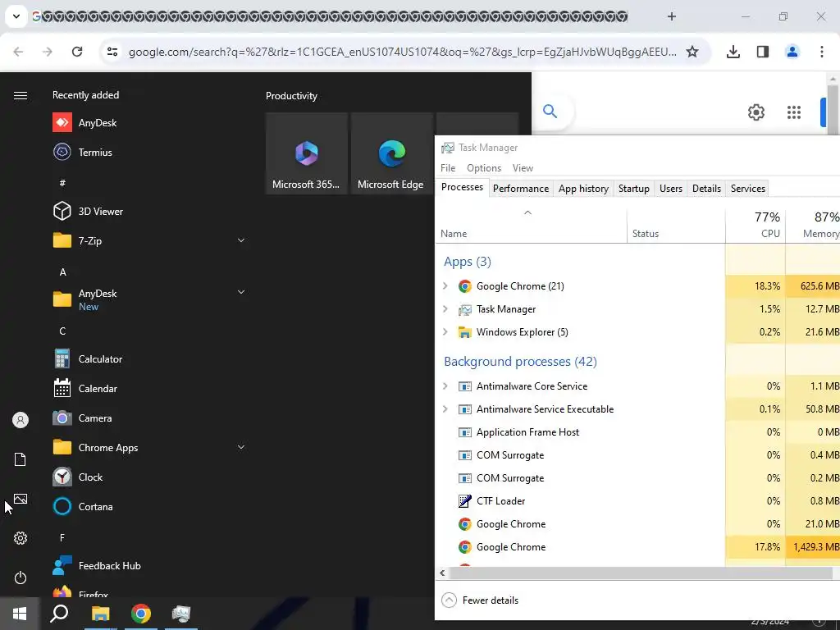Click the Chrome address bar URL

(402, 52)
